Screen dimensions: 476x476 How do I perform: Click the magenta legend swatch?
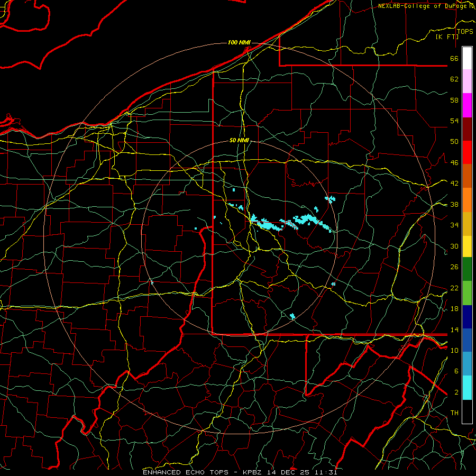pos(467,105)
